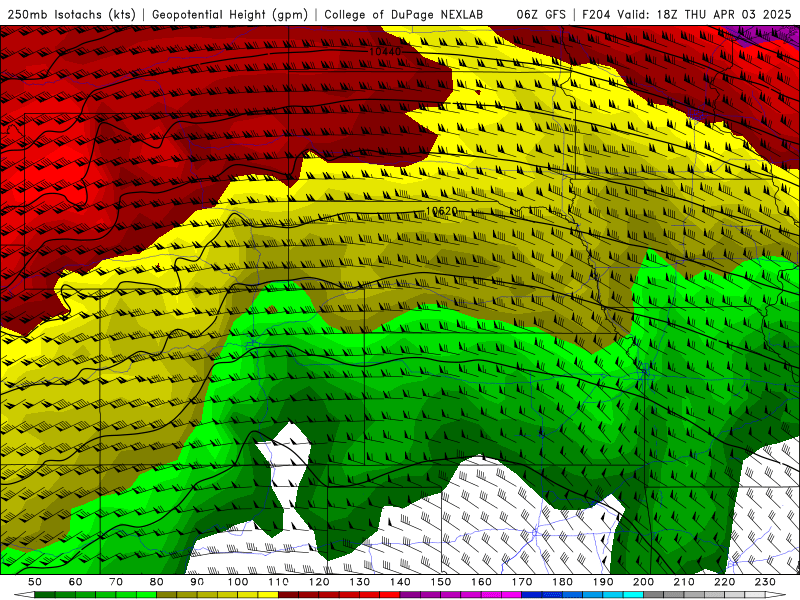Click the 180 value on the color scale

[562, 582]
